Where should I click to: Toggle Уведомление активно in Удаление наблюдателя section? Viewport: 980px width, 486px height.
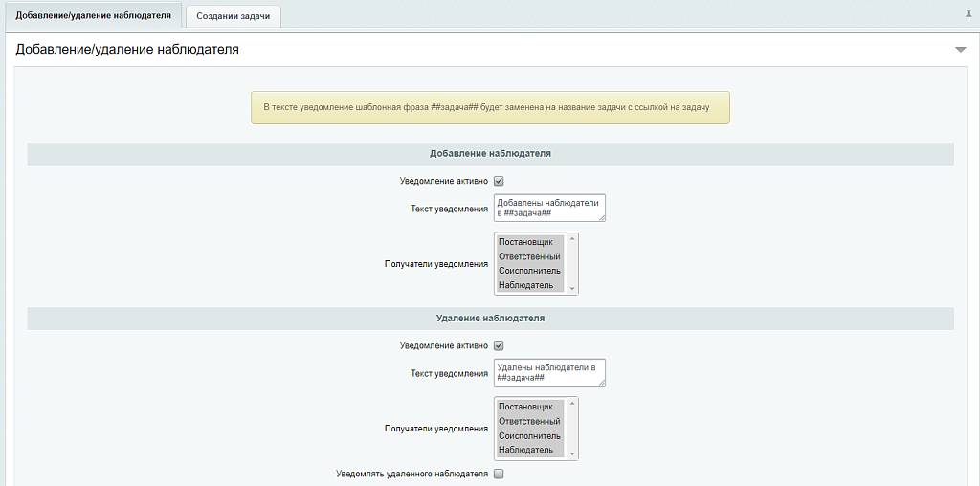499,345
